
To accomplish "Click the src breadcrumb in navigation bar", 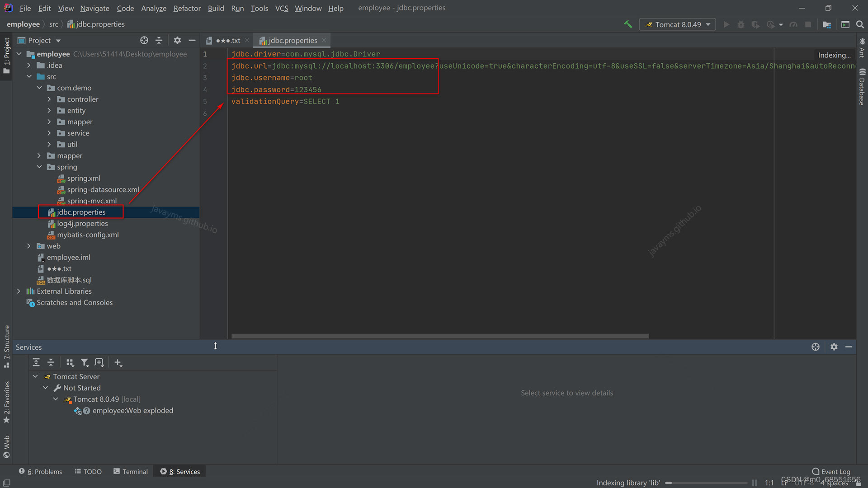I will click(54, 24).
